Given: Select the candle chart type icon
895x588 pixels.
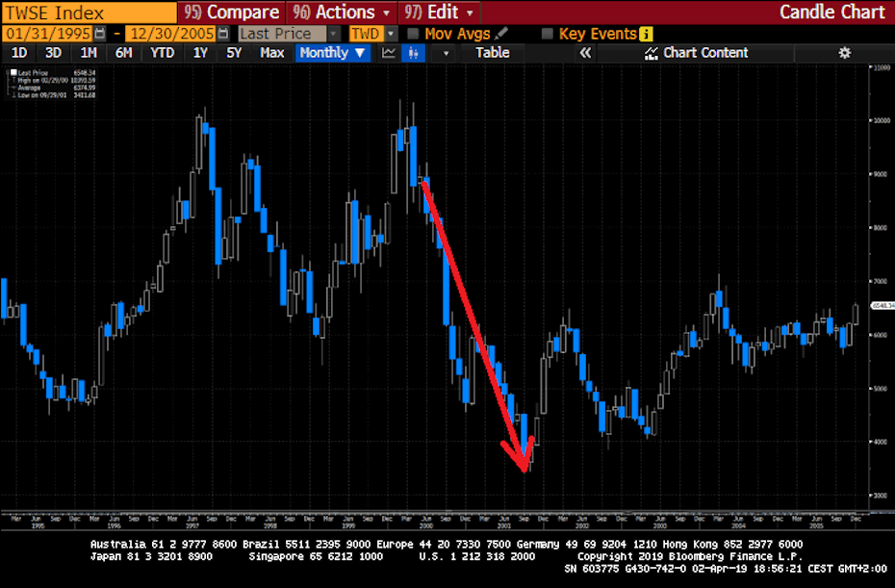Looking at the screenshot, I should pyautogui.click(x=413, y=53).
